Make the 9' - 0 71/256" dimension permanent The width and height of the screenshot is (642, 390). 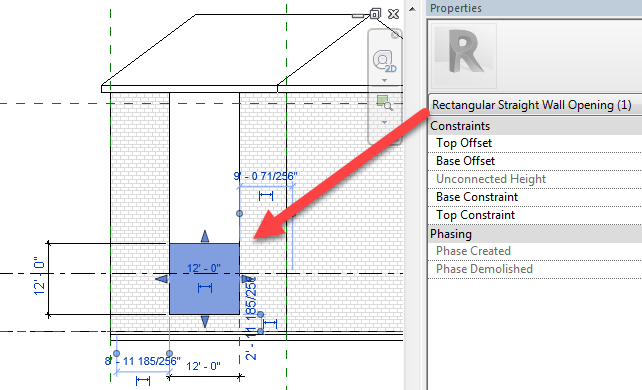tap(266, 196)
